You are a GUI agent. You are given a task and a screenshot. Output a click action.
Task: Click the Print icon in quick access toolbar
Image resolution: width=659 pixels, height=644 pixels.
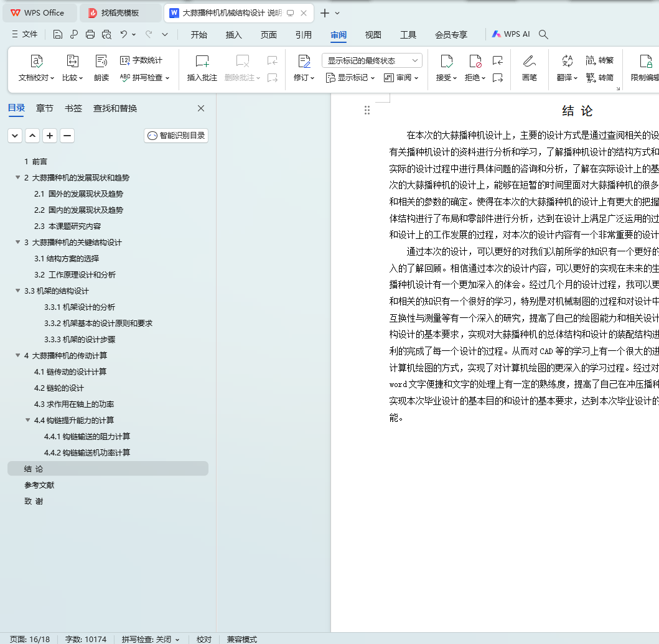tap(90, 34)
